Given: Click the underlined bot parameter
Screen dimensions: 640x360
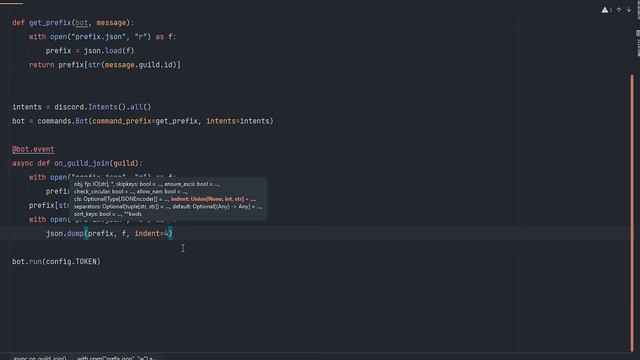Looking at the screenshot, I should click(82, 23).
